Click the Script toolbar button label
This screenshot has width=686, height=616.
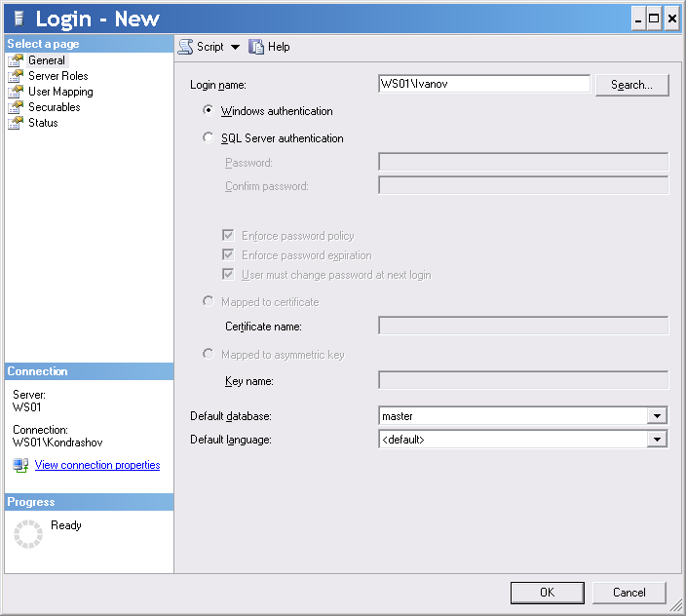[210, 47]
